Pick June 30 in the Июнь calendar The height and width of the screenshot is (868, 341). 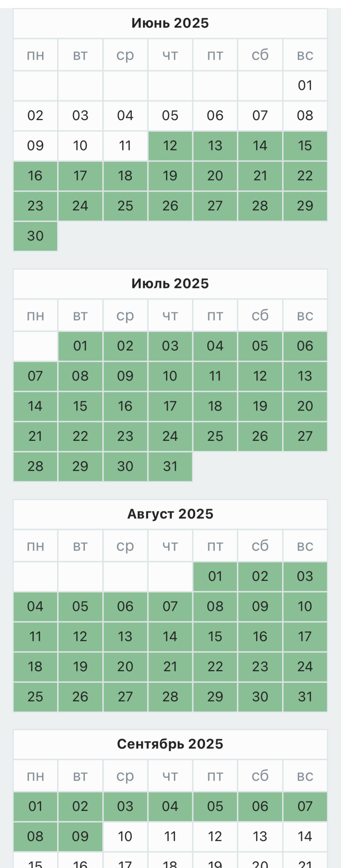click(x=35, y=236)
